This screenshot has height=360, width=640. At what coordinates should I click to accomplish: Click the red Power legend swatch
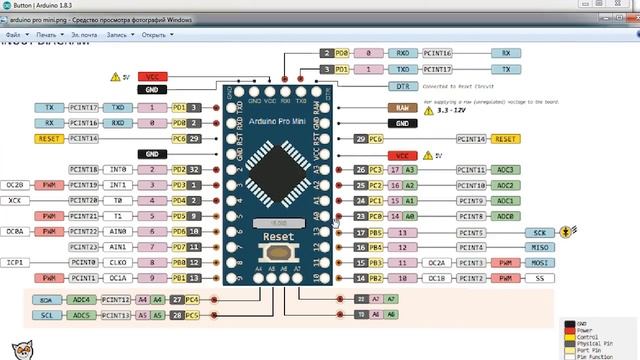570,330
